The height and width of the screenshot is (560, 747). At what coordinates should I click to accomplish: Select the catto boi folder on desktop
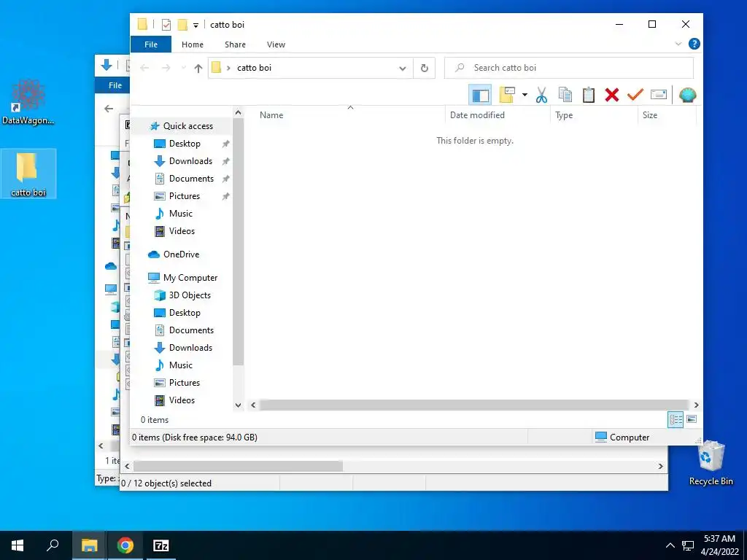(x=28, y=174)
